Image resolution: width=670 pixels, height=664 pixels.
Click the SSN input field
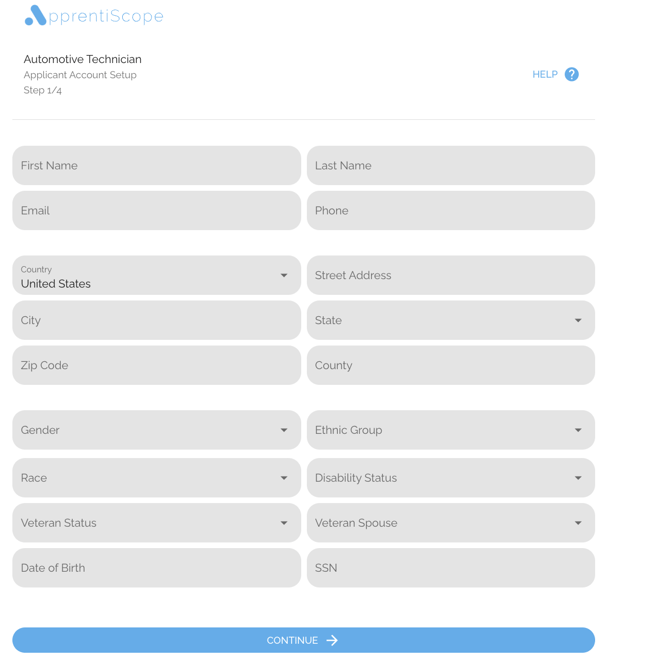point(450,568)
